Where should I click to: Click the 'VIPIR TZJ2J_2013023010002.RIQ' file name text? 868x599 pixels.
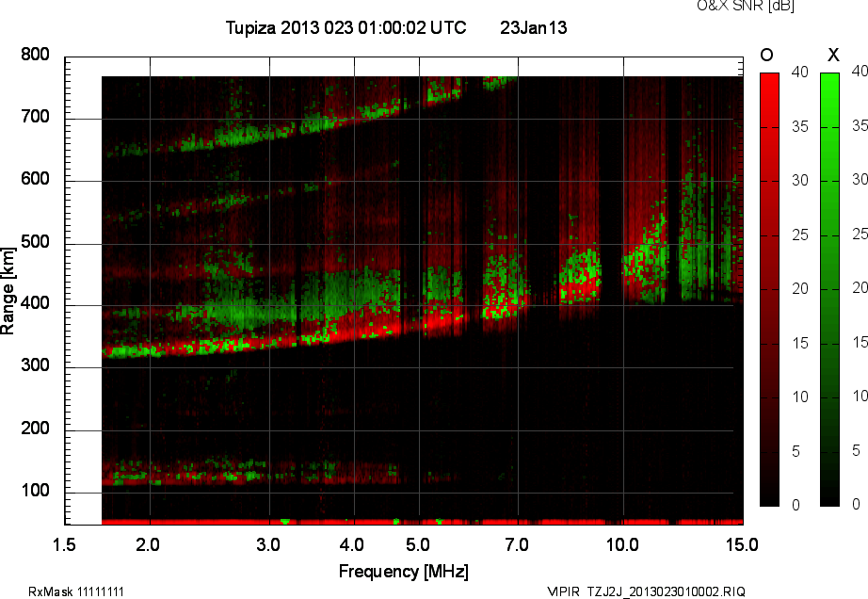pyautogui.click(x=646, y=591)
